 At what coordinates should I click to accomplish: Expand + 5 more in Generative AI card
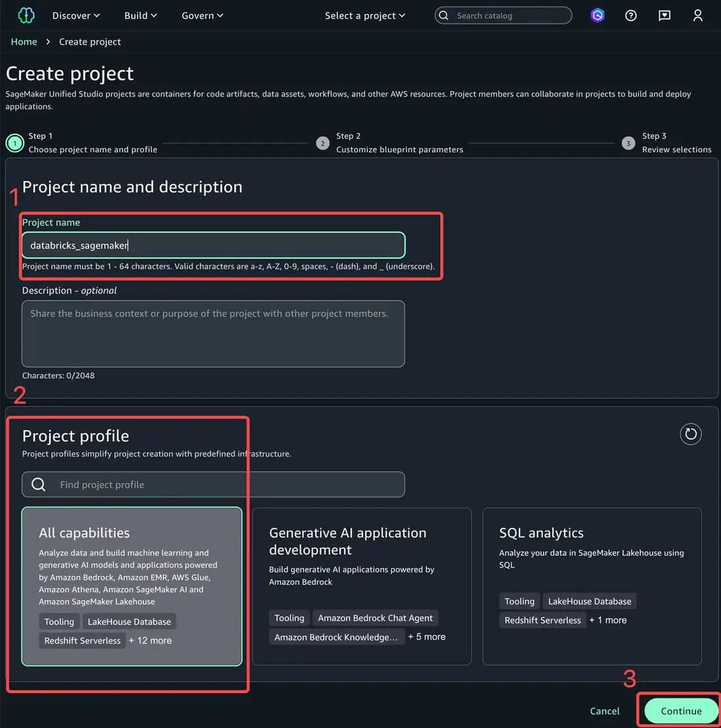click(426, 637)
